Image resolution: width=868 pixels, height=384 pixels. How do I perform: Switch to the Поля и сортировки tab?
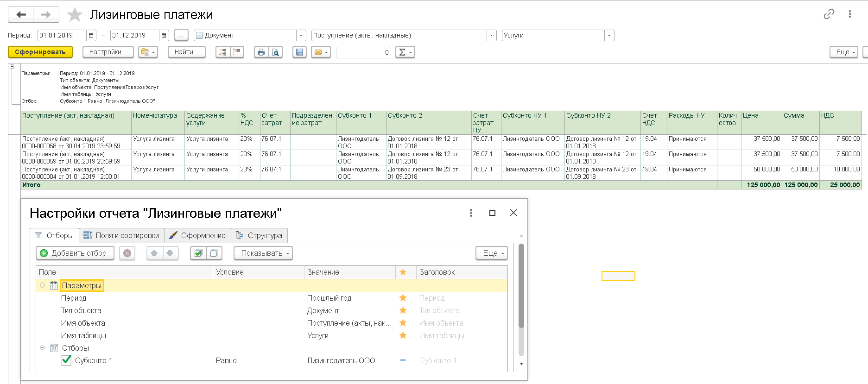pos(121,235)
